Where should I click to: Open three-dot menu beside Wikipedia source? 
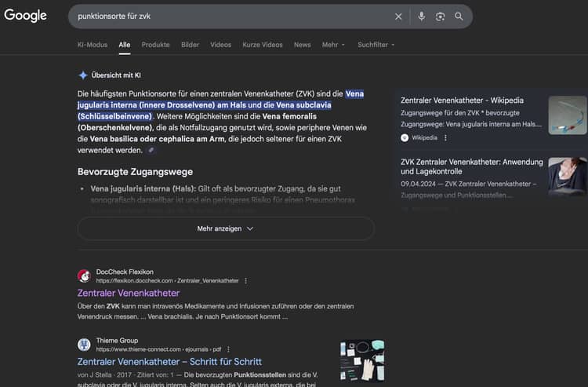click(445, 137)
